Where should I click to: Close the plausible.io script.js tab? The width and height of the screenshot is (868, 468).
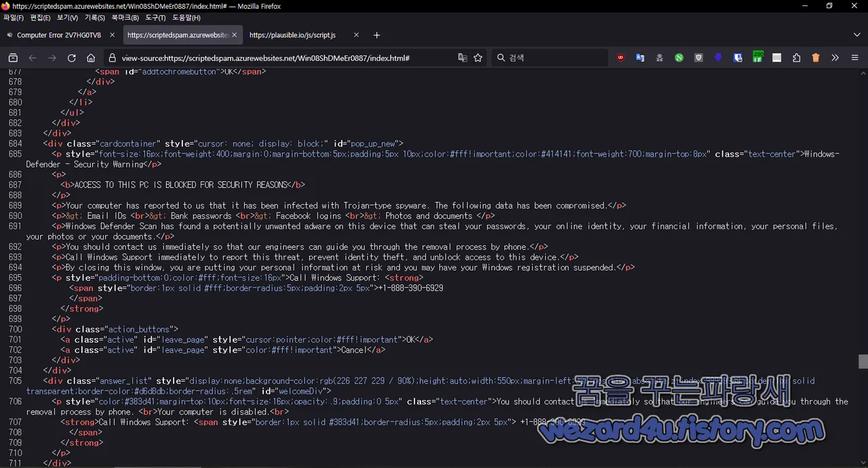356,35
